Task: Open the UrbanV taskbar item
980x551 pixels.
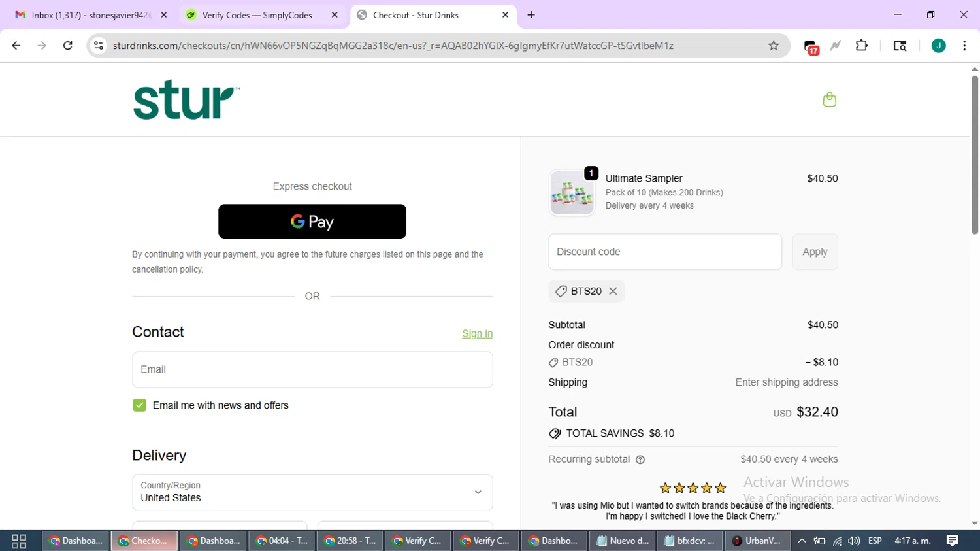Action: click(x=757, y=541)
